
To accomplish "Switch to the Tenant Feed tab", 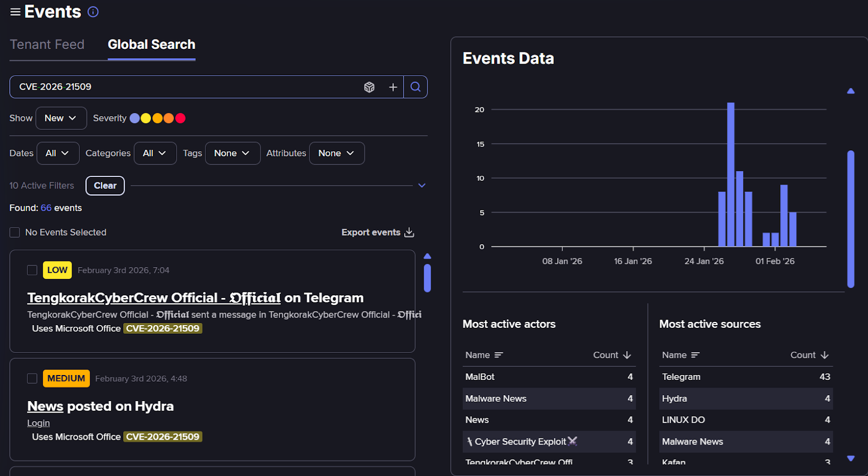I will [x=47, y=45].
